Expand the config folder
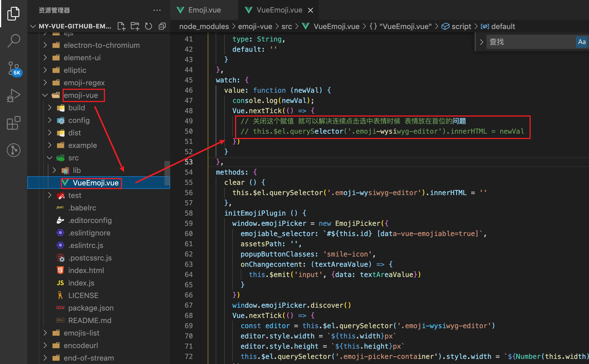This screenshot has width=589, height=364. pyautogui.click(x=99, y=120)
